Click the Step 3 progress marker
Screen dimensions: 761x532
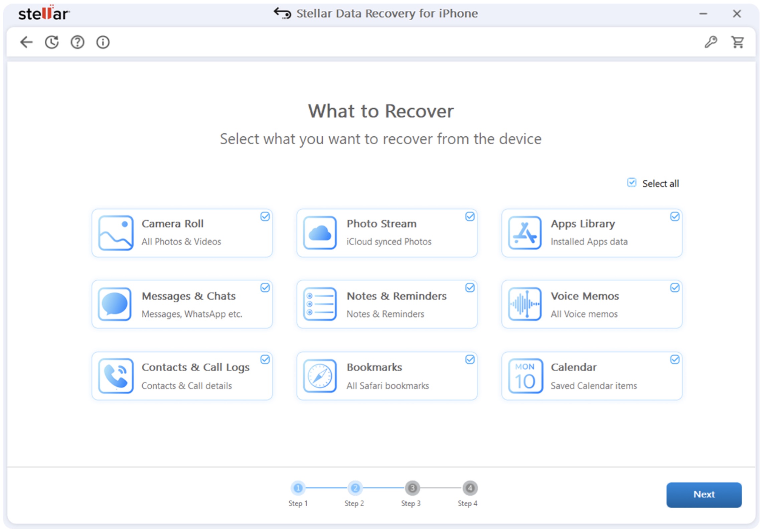coord(412,488)
